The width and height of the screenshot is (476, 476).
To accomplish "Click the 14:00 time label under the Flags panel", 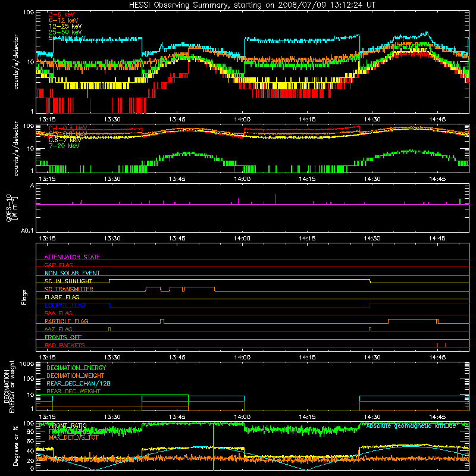I will point(242,357).
